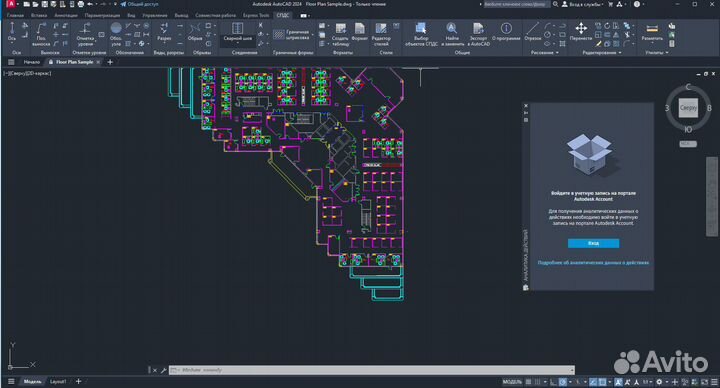Open the Вход в службы sign-in dropdown
The width and height of the screenshot is (720, 388).
[x=582, y=4]
